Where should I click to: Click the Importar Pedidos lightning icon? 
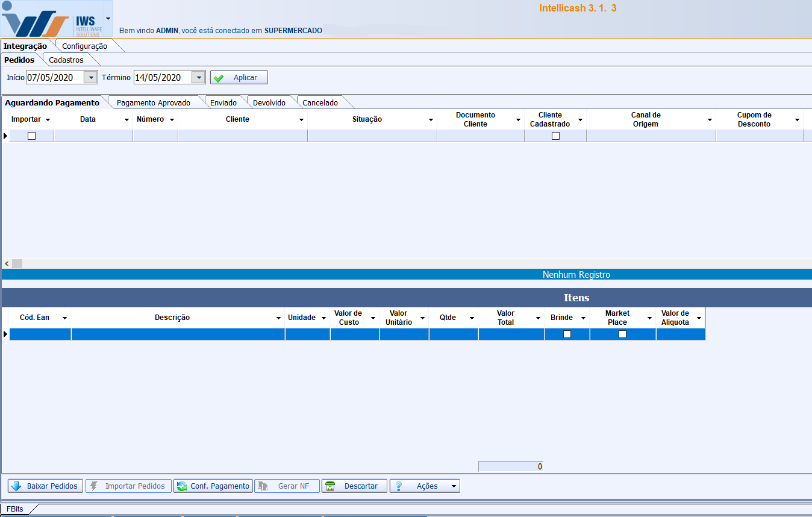[94, 486]
